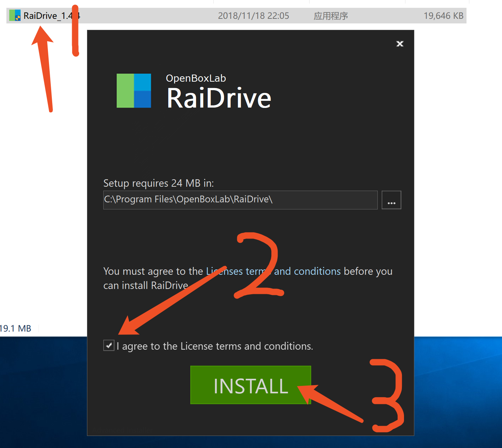Click the RaiDrive installer file icon
502x448 pixels.
click(x=15, y=16)
